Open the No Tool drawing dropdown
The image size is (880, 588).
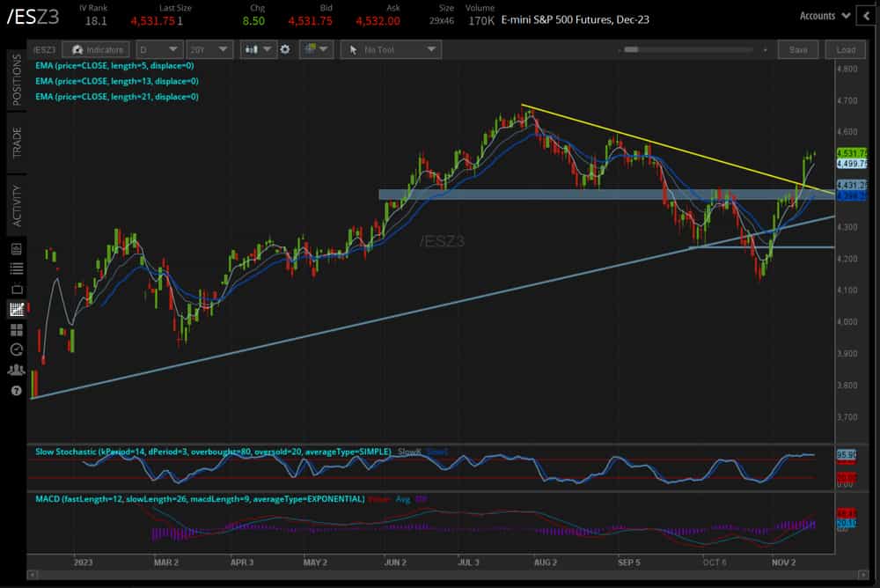(x=392, y=49)
